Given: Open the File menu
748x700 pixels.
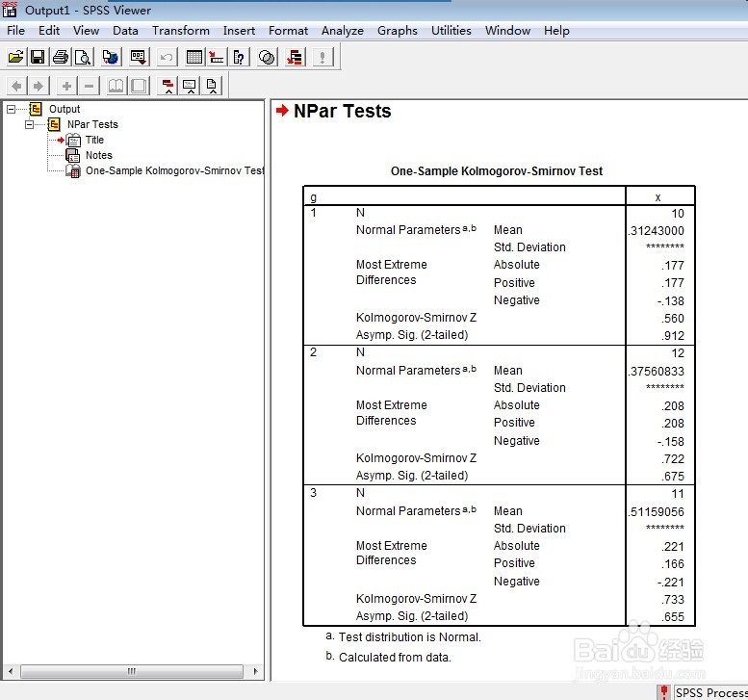Looking at the screenshot, I should point(15,31).
